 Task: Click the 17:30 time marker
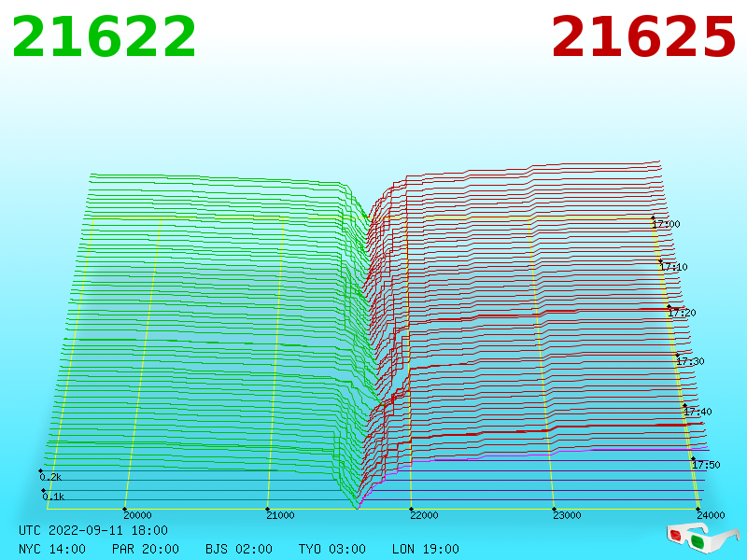click(690, 361)
